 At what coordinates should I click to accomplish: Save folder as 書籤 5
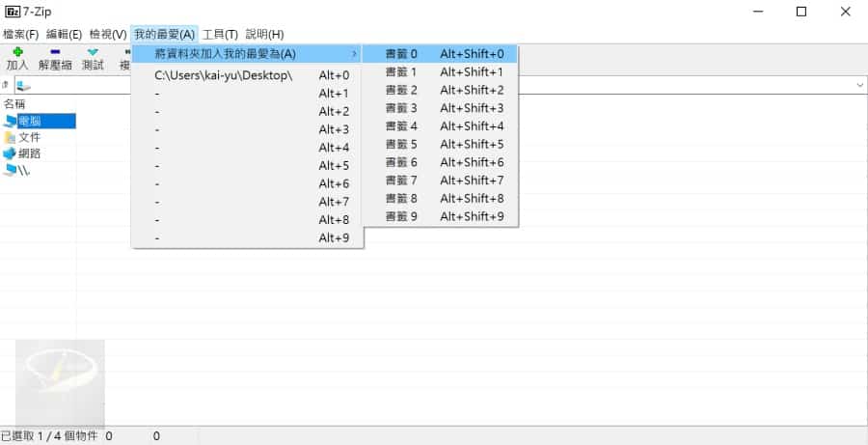pyautogui.click(x=440, y=144)
